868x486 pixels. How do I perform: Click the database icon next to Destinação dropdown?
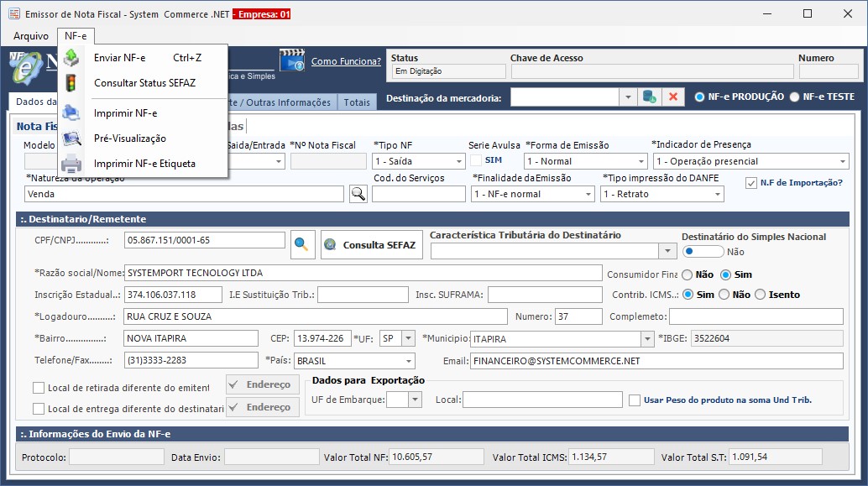[x=649, y=97]
